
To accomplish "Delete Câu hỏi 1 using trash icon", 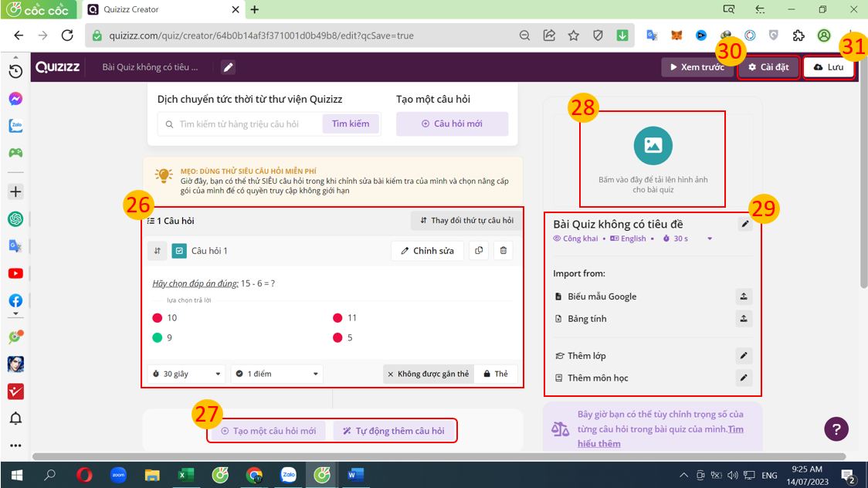I will [504, 251].
